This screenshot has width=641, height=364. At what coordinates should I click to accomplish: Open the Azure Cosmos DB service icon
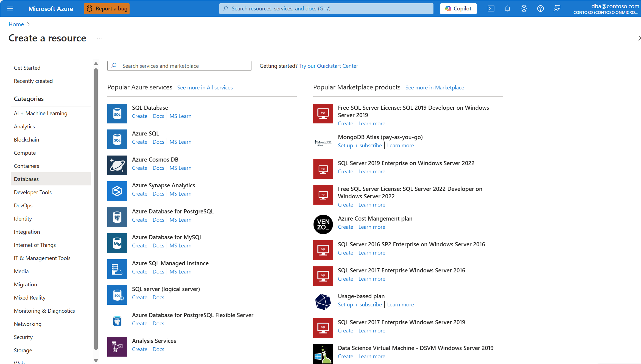point(117,165)
